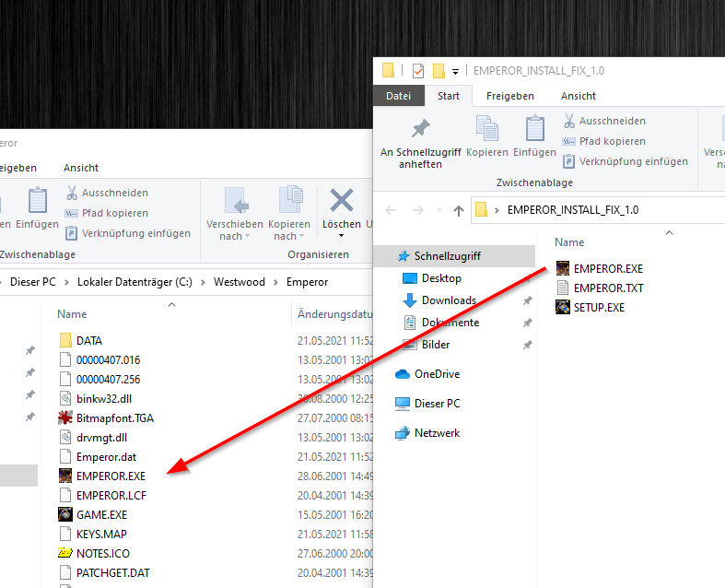Click An Schnellzugriff anheften pin icon
The height and width of the screenshot is (588, 725).
pyautogui.click(x=421, y=129)
